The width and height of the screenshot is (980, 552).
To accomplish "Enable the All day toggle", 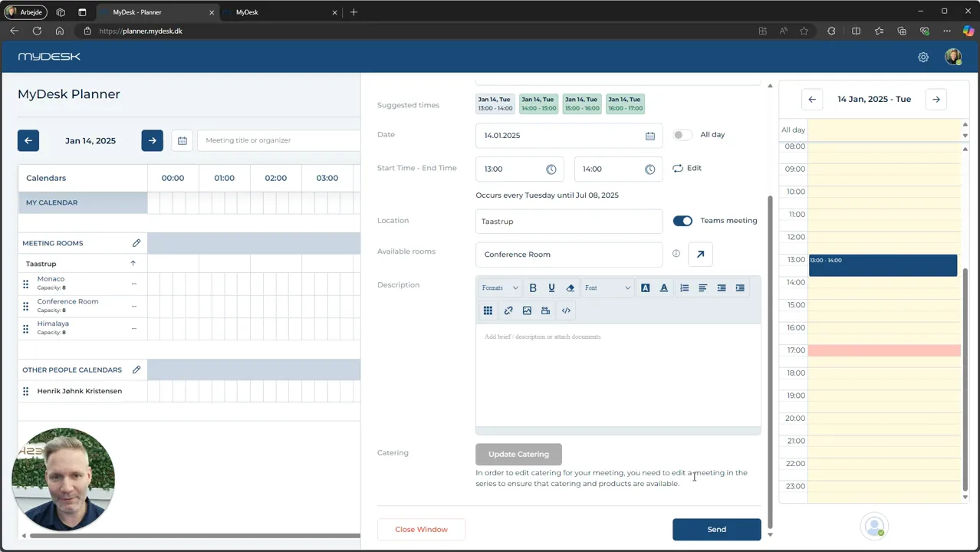I will [x=682, y=135].
